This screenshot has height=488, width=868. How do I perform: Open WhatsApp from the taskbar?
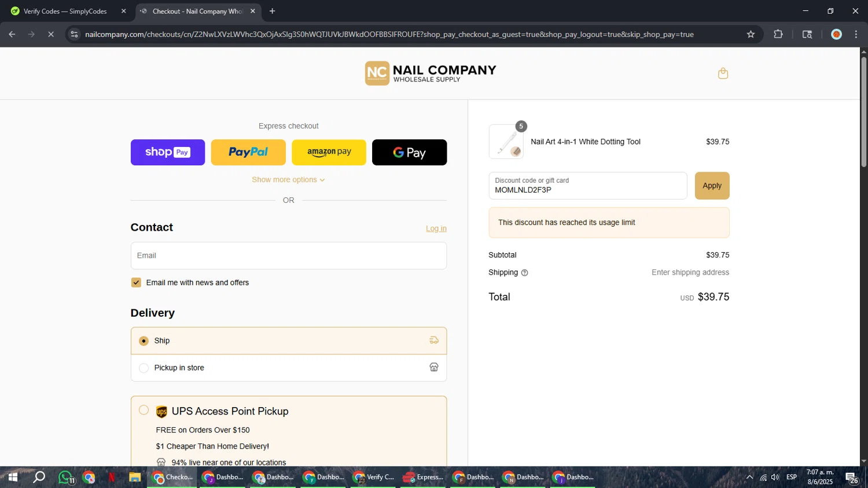pyautogui.click(x=66, y=478)
